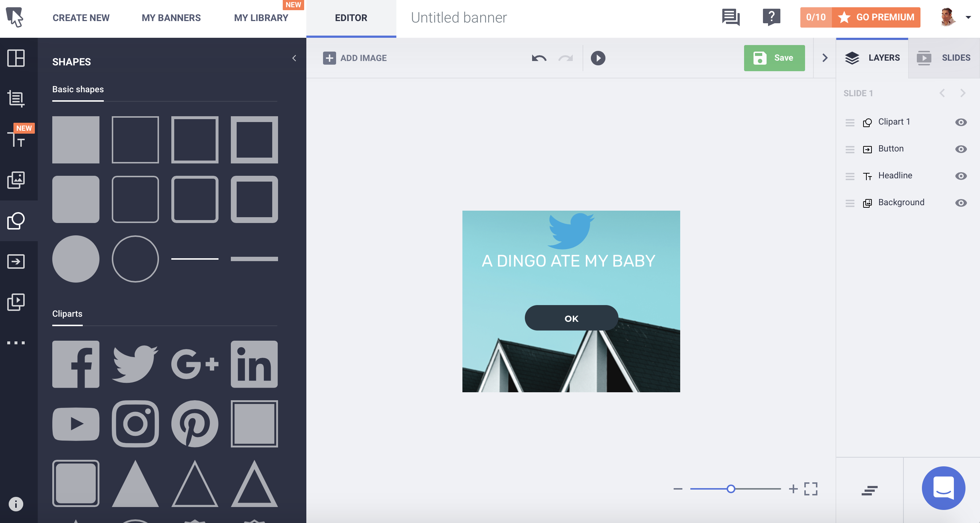Expand toolbar with right chevron
980x523 pixels.
(x=825, y=58)
